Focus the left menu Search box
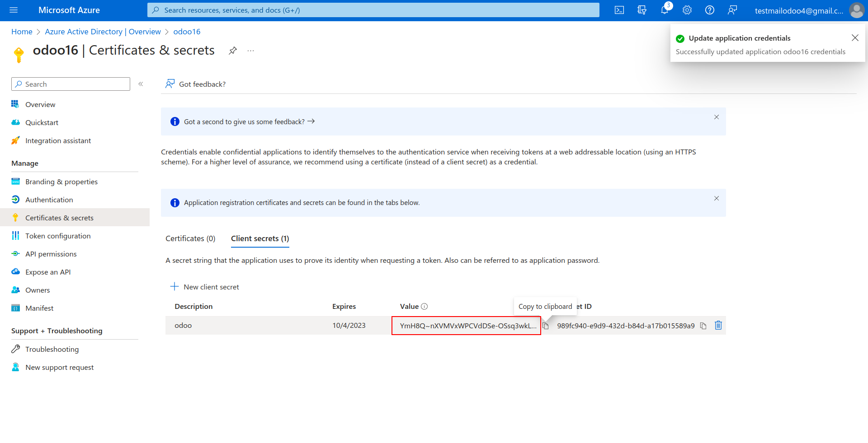The image size is (868, 443). pyautogui.click(x=71, y=84)
